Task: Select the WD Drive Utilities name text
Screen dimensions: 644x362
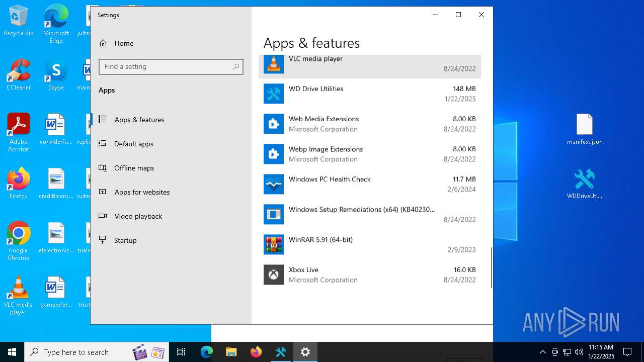Action: [x=316, y=88]
